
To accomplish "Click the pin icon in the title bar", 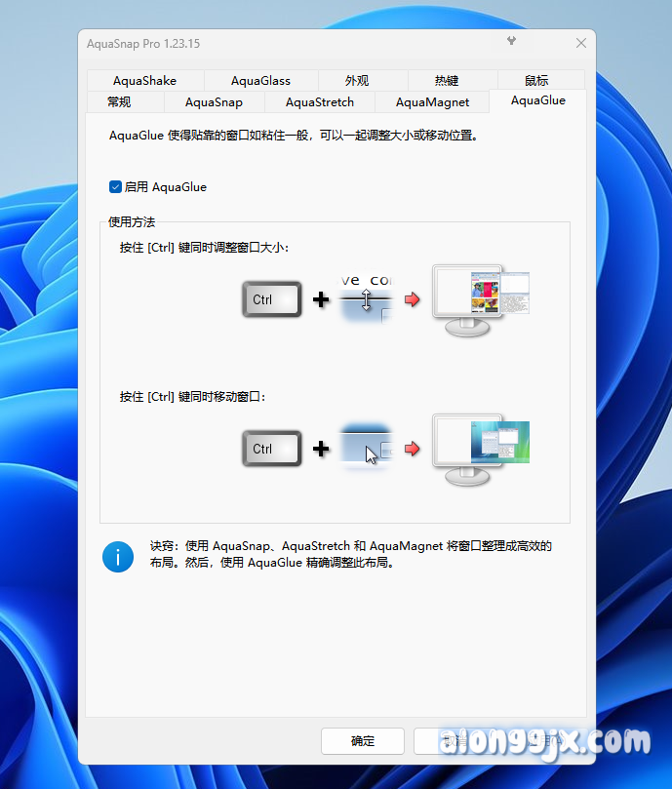I will [511, 41].
